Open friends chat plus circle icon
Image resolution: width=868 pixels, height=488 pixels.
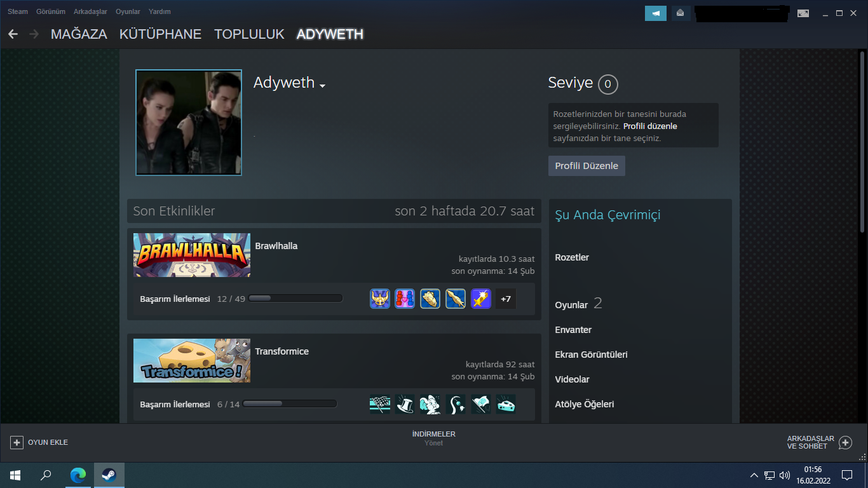pos(845,442)
